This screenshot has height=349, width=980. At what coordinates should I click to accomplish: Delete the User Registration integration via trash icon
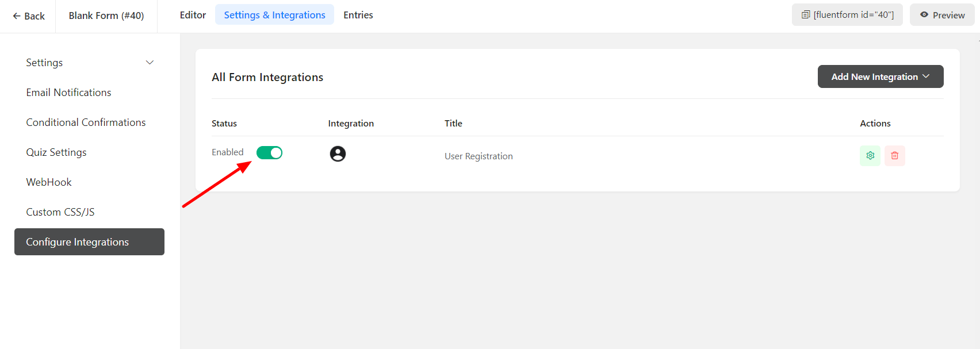coord(894,156)
